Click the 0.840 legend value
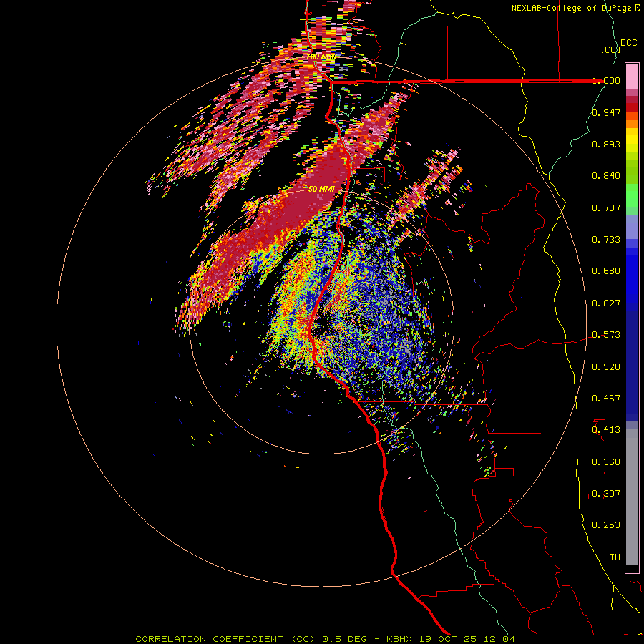The width and height of the screenshot is (644, 644). 606,176
